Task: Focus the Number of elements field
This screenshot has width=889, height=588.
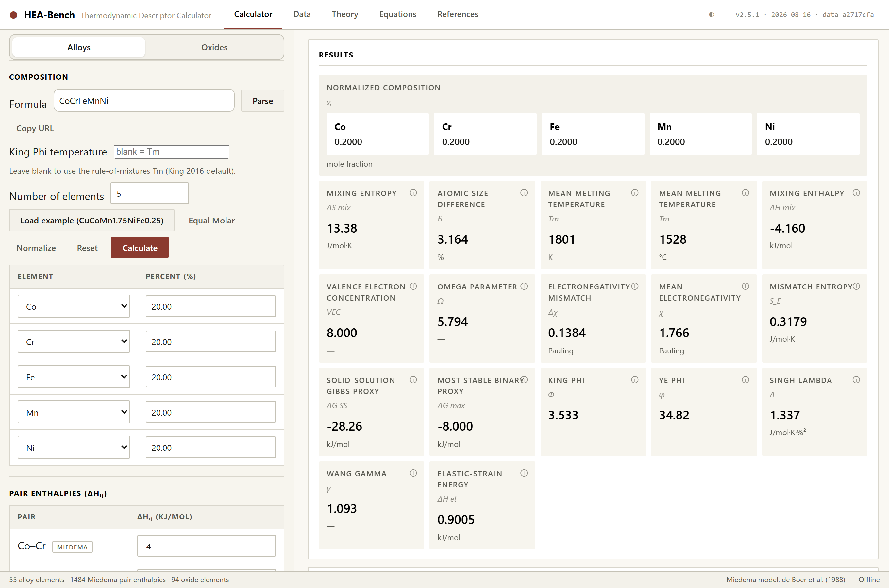Action: [150, 193]
